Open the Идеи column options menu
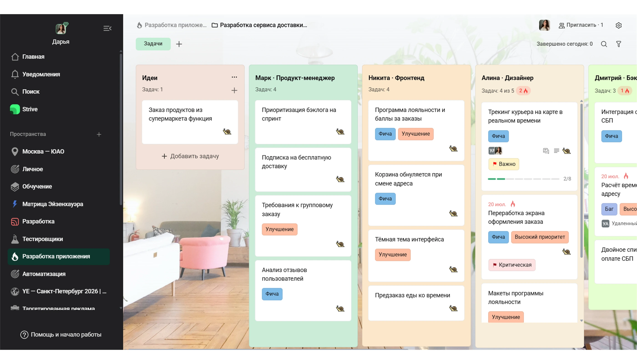Image resolution: width=637 pixels, height=364 pixels. pos(234,77)
